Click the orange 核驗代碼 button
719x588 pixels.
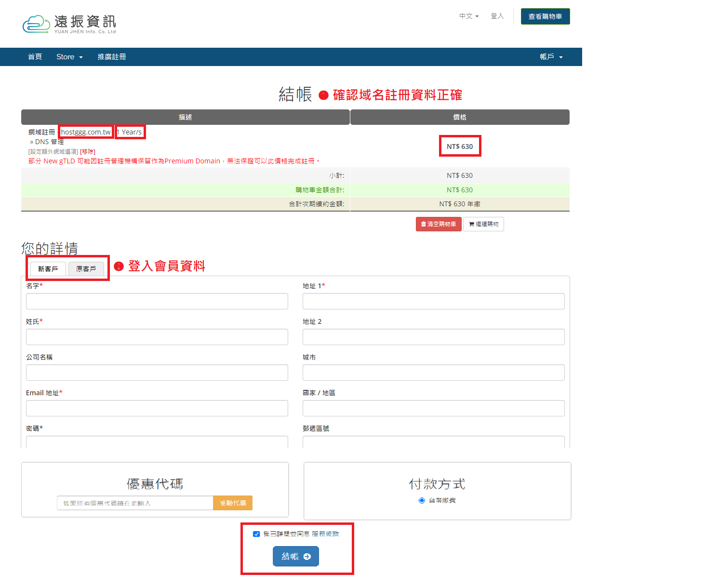pos(233,503)
